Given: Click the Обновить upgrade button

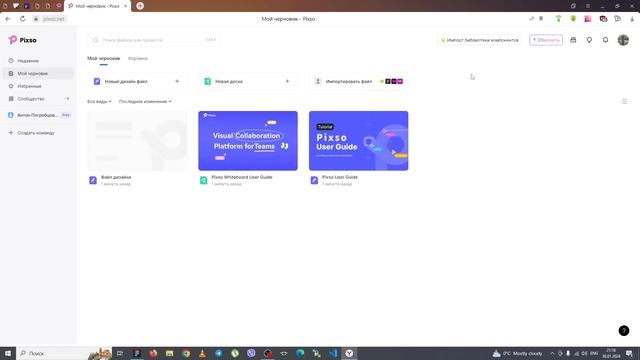Looking at the screenshot, I should pos(546,40).
